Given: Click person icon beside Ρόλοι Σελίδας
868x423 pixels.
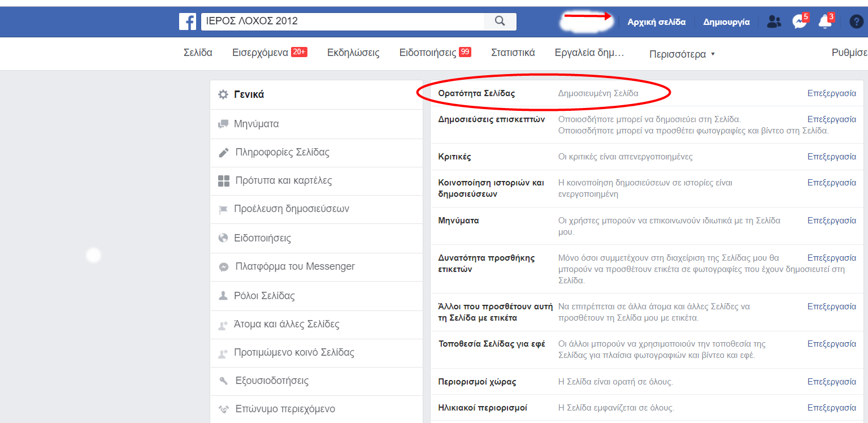Looking at the screenshot, I should coord(223,296).
